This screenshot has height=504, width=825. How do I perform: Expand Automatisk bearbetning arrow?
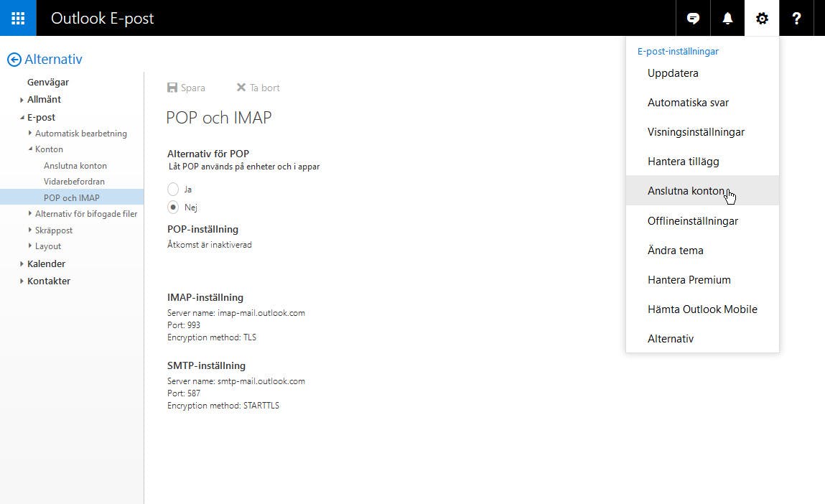click(x=30, y=133)
